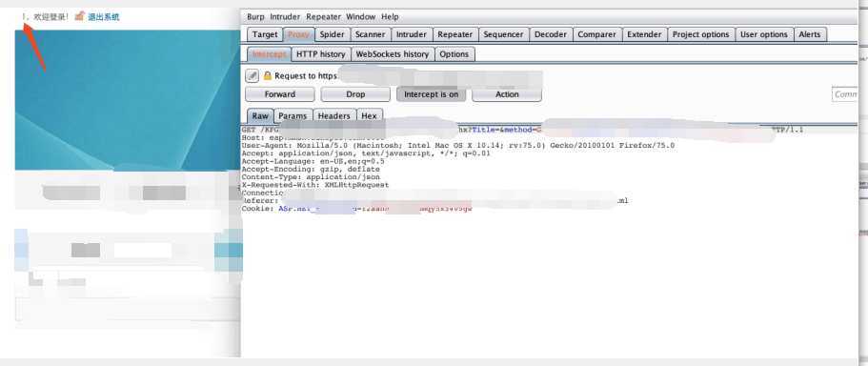The height and width of the screenshot is (366, 868).
Task: Click the X-Requested-With: XMLHttpRequest line
Action: click(x=315, y=185)
